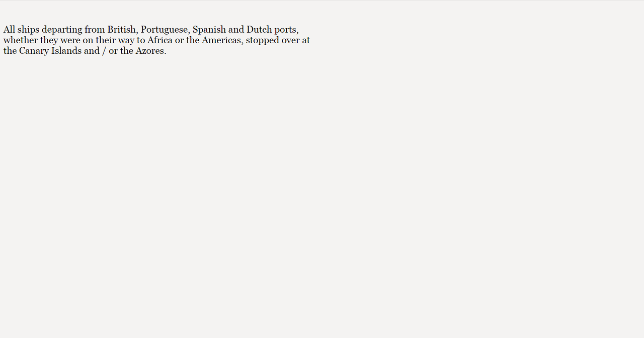
Task: Click the word "stopped" in the second line
Action: 262,41
